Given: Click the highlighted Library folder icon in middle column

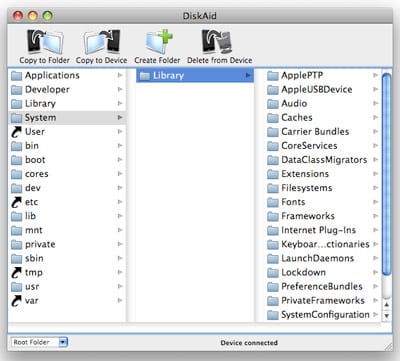Looking at the screenshot, I should point(145,76).
